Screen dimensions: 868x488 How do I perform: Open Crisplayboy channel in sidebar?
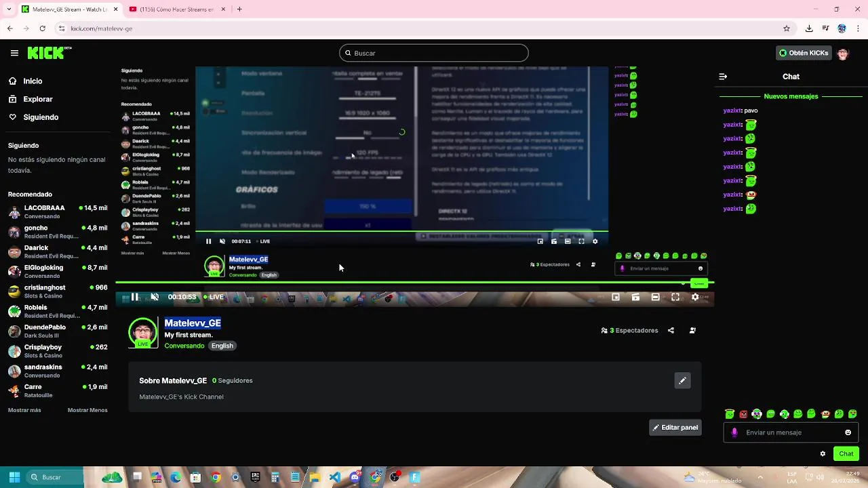58,350
